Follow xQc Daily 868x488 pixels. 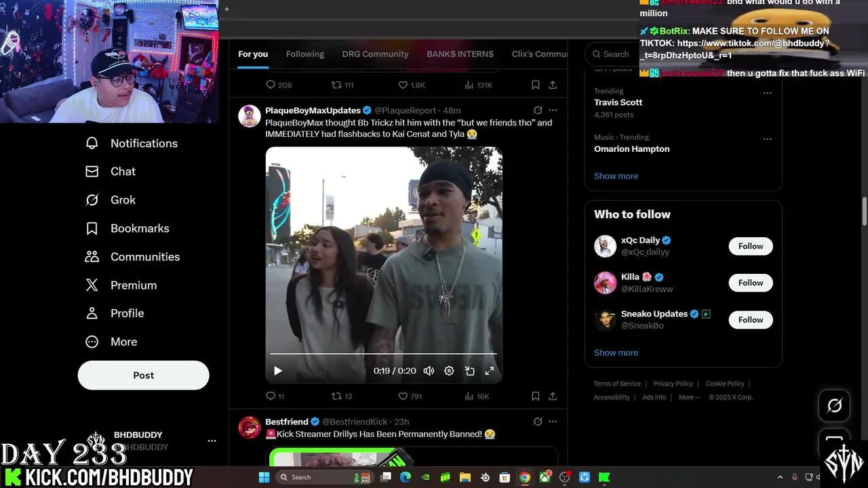(751, 246)
